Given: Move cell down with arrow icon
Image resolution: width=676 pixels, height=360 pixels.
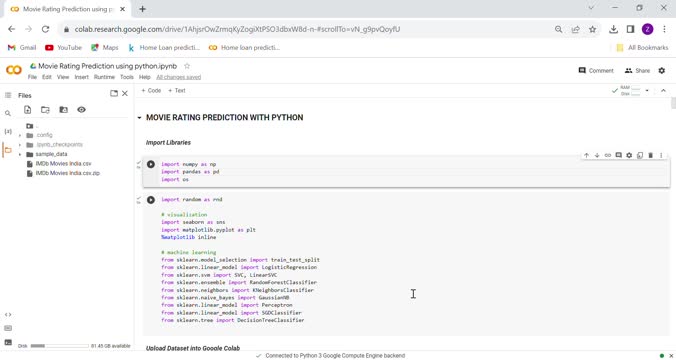Looking at the screenshot, I should 597,155.
